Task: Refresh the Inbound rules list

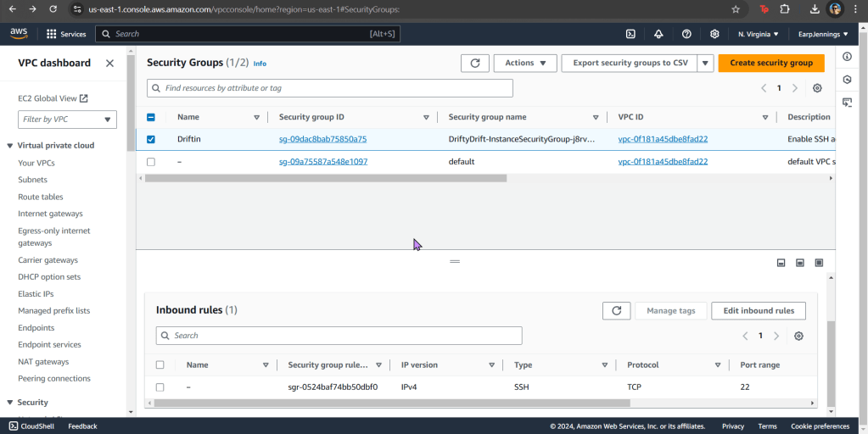Action: click(x=616, y=311)
